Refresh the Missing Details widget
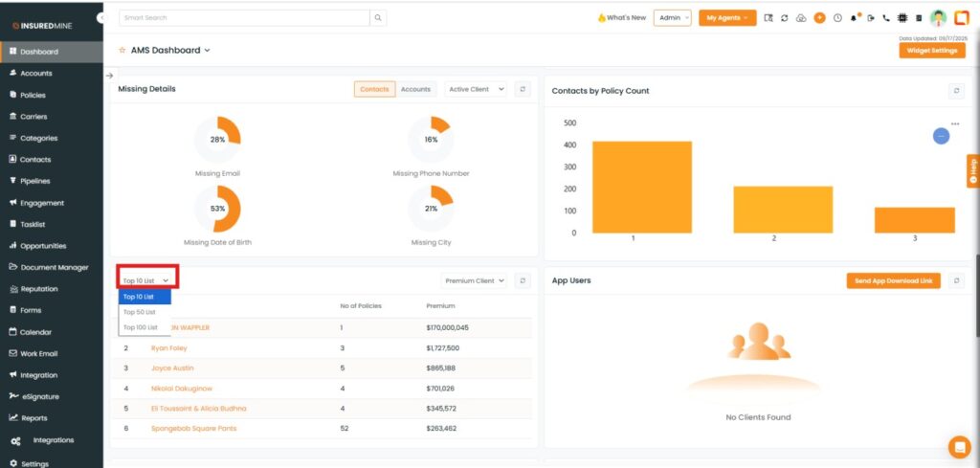Screen dimensions: 980x468 [x=523, y=89]
